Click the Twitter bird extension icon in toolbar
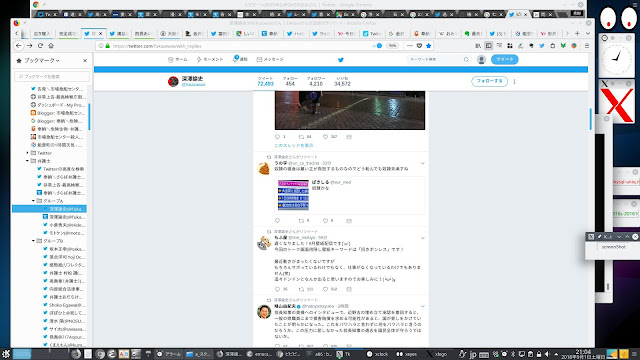Image resolution: width=640 pixels, height=360 pixels. [x=542, y=46]
